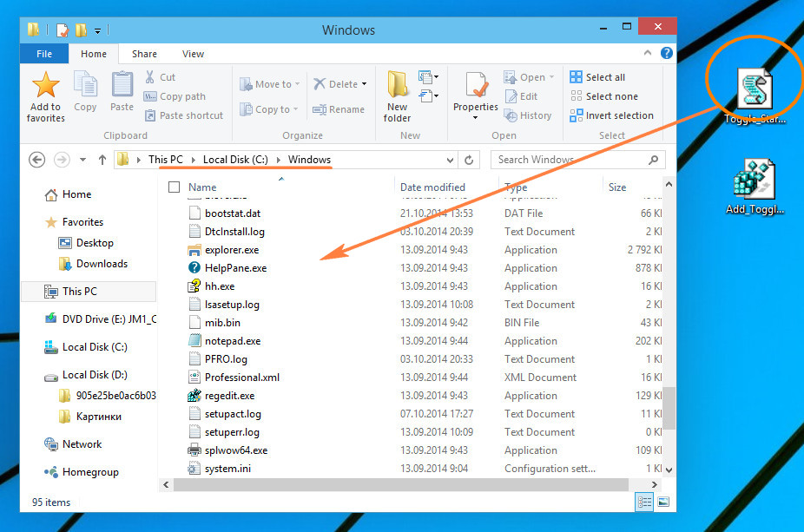The image size is (804, 532).
Task: Select Desktop under Favorites
Action: tap(86, 243)
